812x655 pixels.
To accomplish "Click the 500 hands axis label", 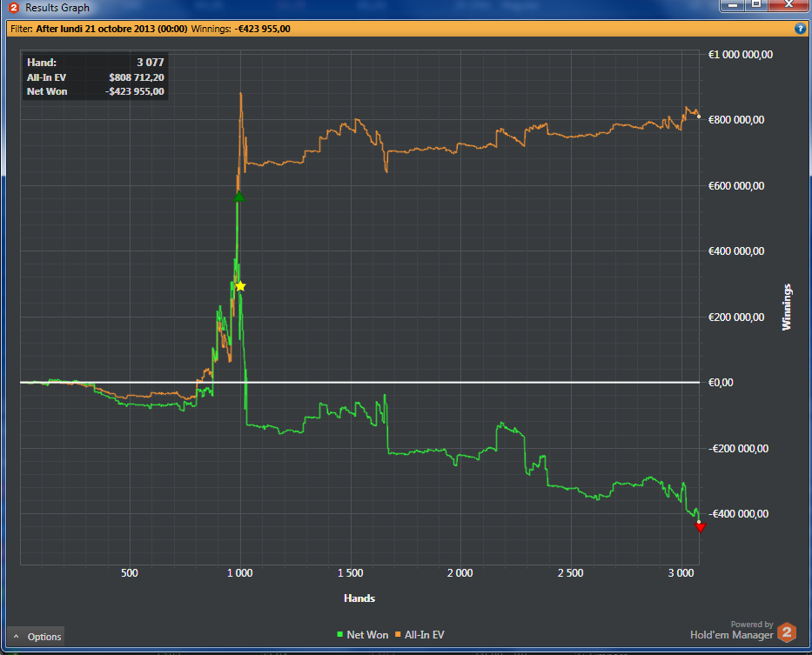I will tap(130, 572).
